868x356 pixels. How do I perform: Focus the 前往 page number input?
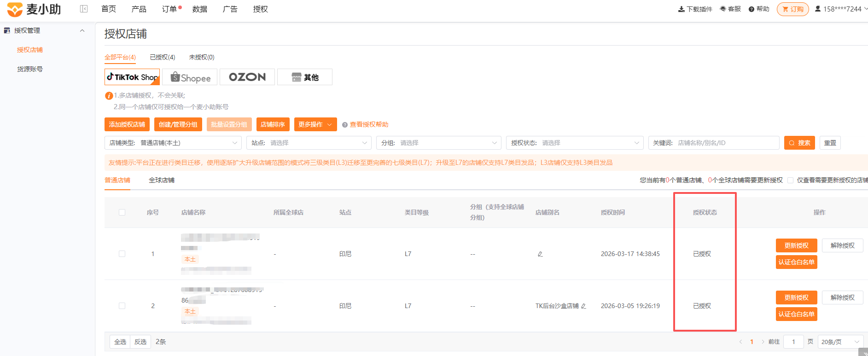[x=793, y=342]
